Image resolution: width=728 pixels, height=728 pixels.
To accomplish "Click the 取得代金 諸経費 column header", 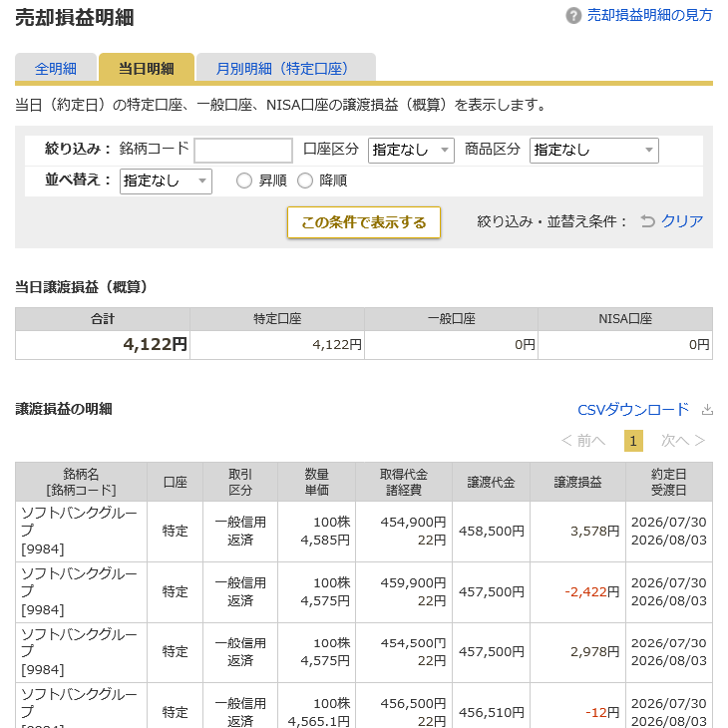I will click(x=404, y=482).
